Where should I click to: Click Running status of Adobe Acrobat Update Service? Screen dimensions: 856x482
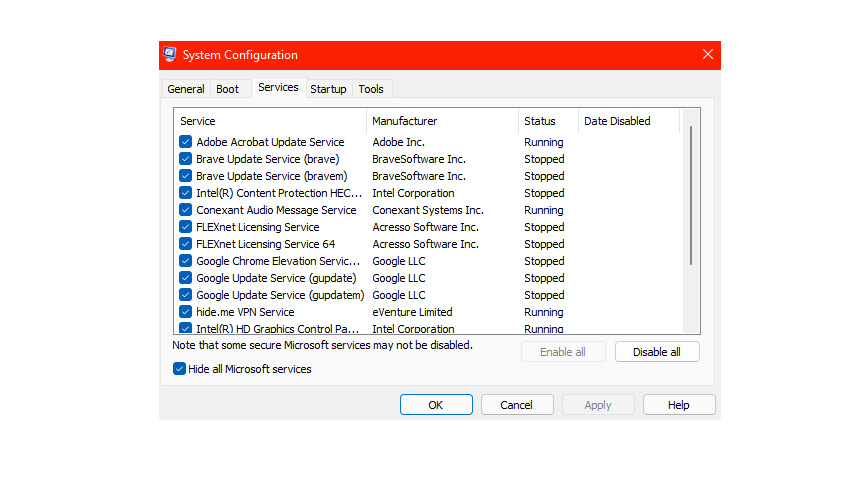[544, 142]
